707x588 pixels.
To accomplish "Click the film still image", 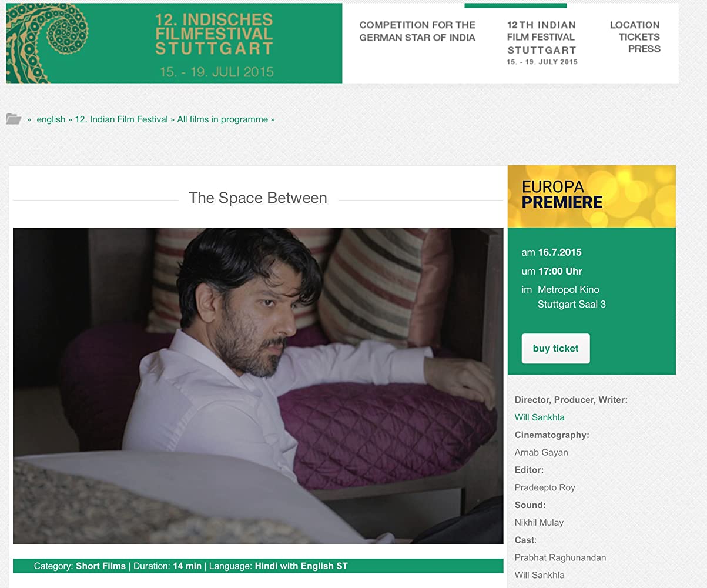I will pyautogui.click(x=258, y=386).
